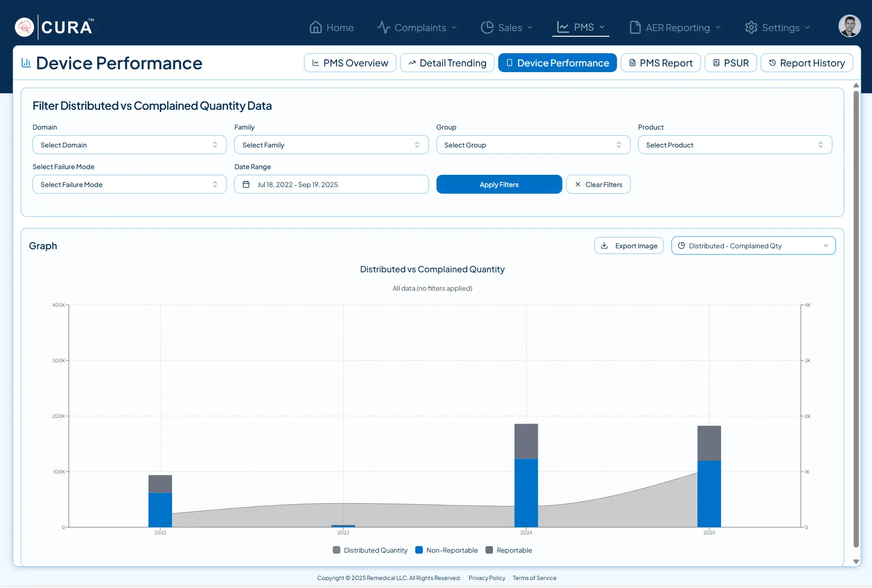Click the Report History clock icon
This screenshot has width=872, height=588.
pos(772,63)
